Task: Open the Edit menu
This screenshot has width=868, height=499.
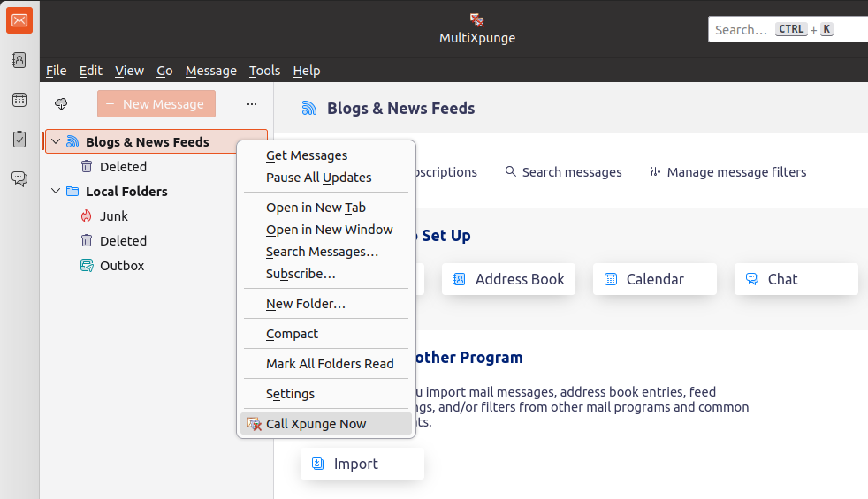Action: [91, 71]
